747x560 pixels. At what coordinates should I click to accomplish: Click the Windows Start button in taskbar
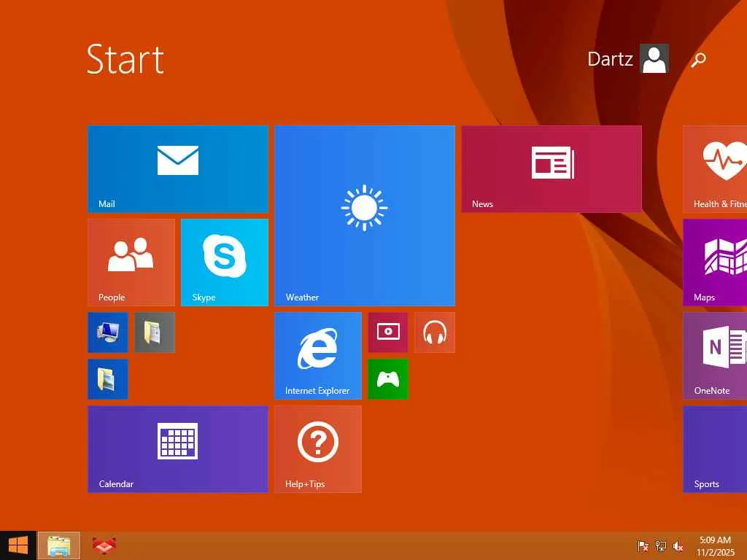pos(18,545)
